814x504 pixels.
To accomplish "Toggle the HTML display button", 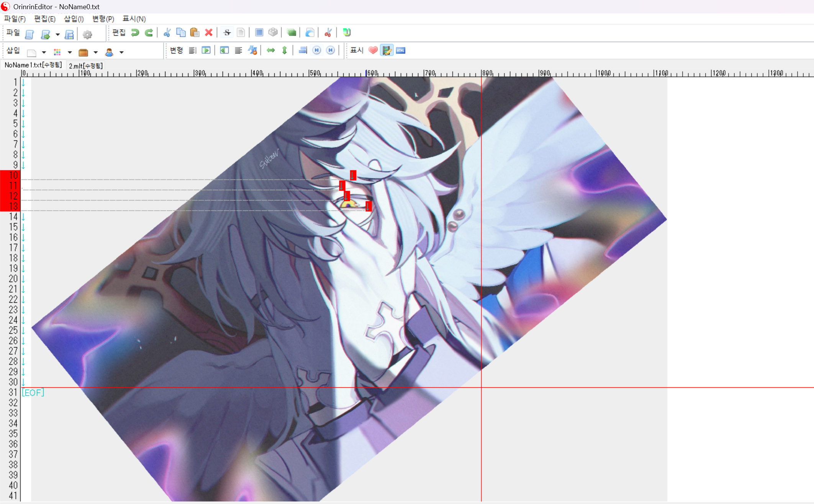I will (401, 51).
